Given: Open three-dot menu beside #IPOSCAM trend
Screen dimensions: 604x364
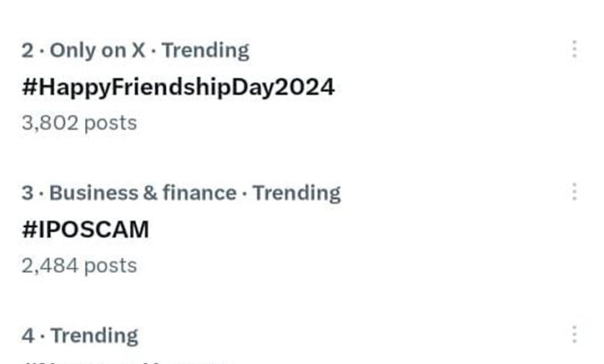Looking at the screenshot, I should pos(574,191).
